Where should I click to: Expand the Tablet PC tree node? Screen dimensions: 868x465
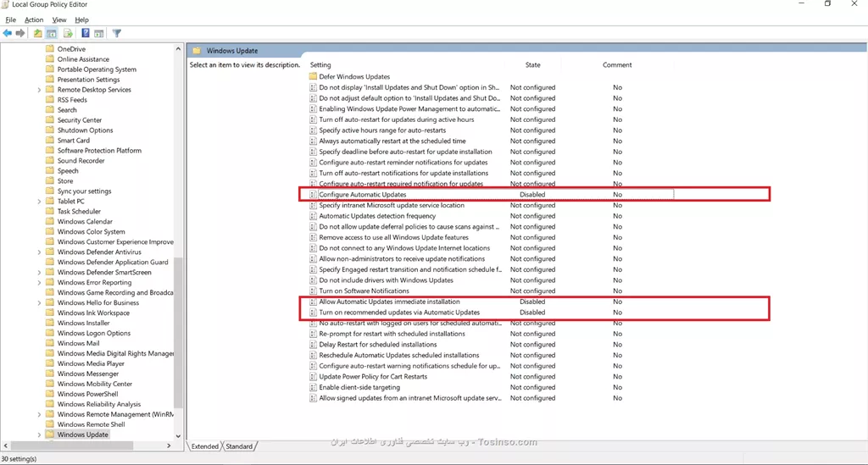pyautogui.click(x=39, y=202)
